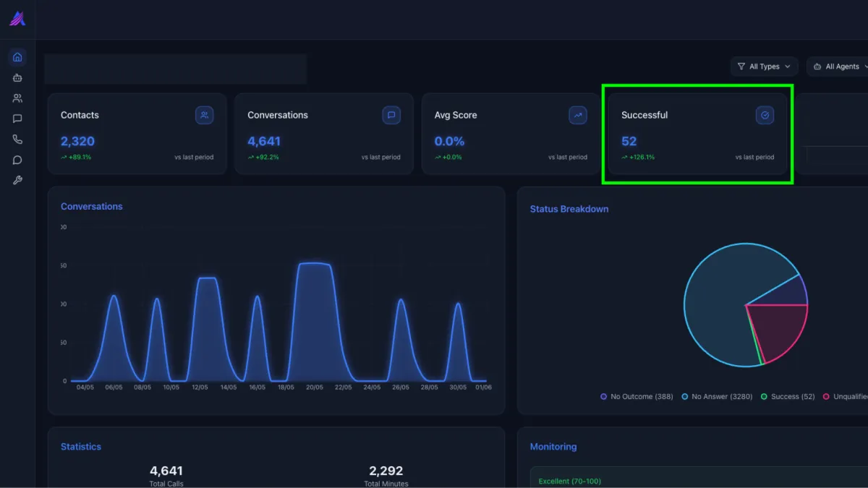Click the round speech bubble sidebar icon
Viewport: 868px width, 488px height.
tap(17, 160)
